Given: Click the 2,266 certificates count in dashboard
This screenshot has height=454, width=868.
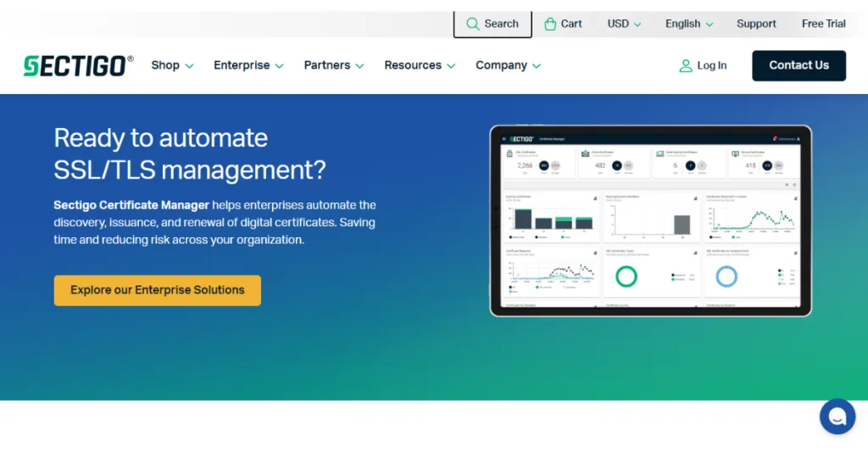Looking at the screenshot, I should 524,165.
